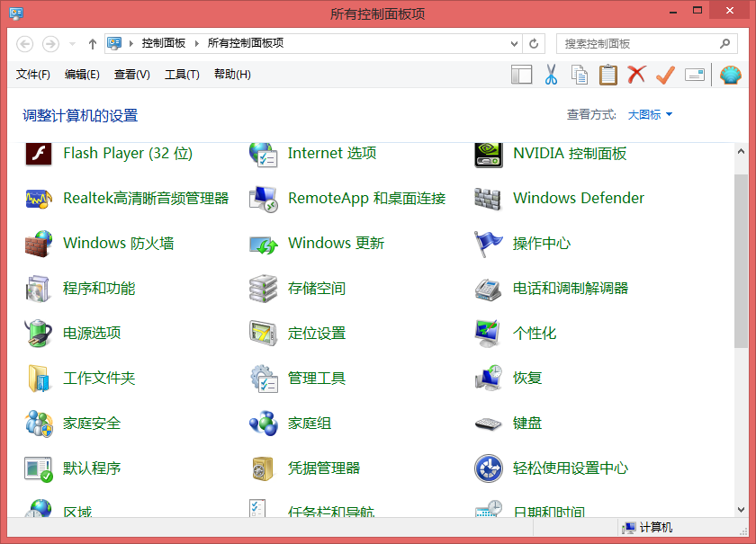Screen dimensions: 756x544
Task: Open the RemoteApp 和桌面连接 icon
Action: click(x=263, y=199)
